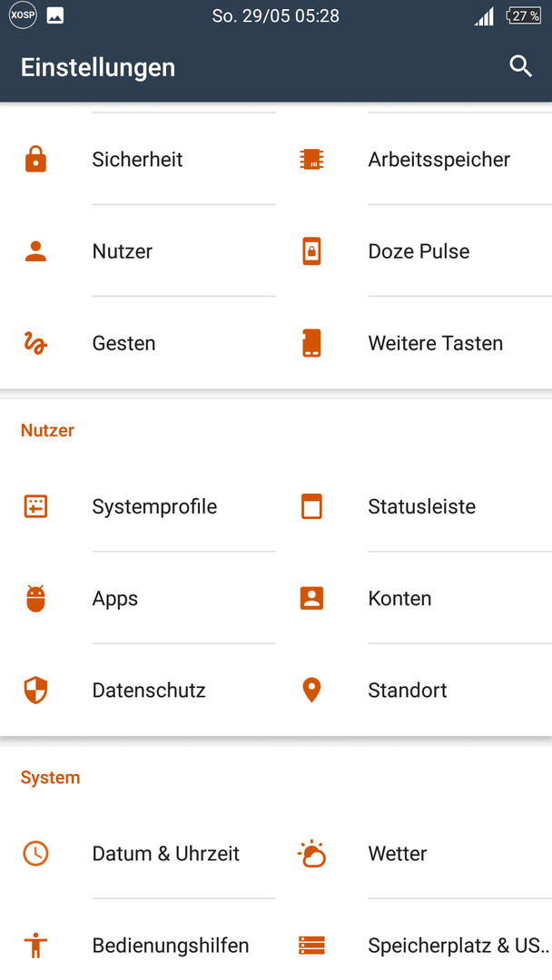552x980 pixels.
Task: Tap the Standort location pin icon
Action: [311, 690]
